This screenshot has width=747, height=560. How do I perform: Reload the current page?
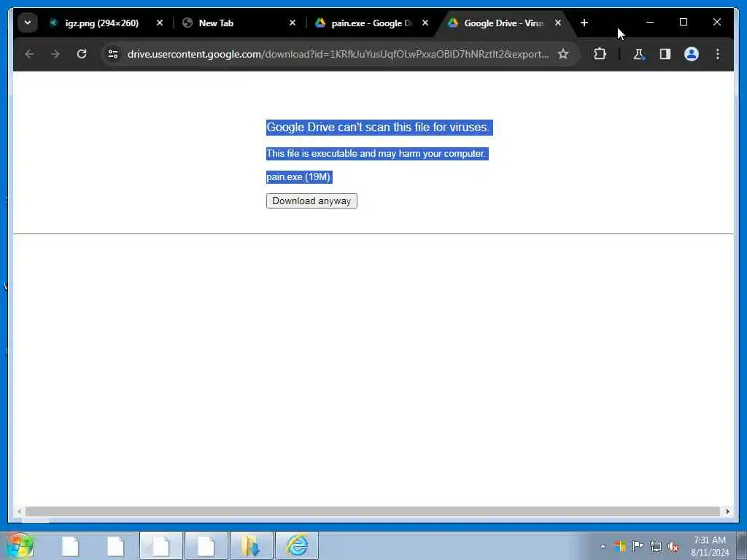pyautogui.click(x=82, y=54)
